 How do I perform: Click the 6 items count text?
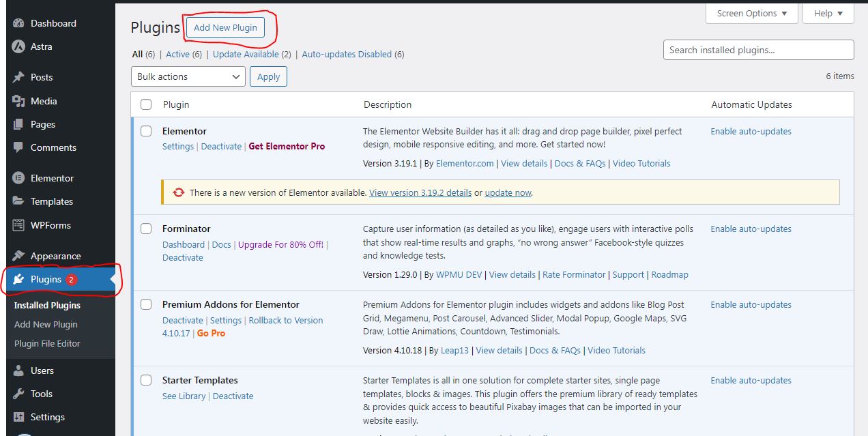840,76
